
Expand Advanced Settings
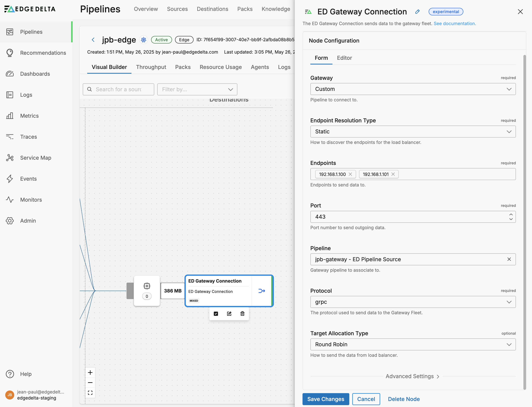[412, 376]
